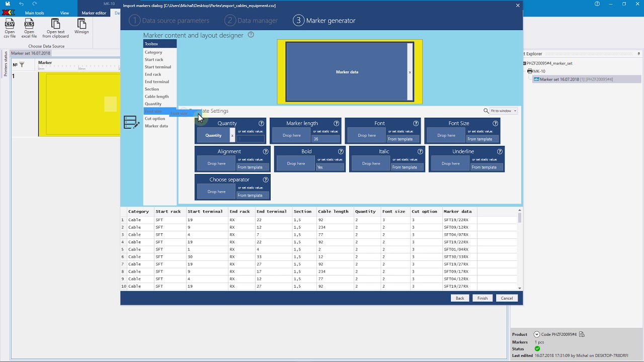The height and width of the screenshot is (362, 644).
Task: Remove Marker data field with its x
Action: [410, 72]
